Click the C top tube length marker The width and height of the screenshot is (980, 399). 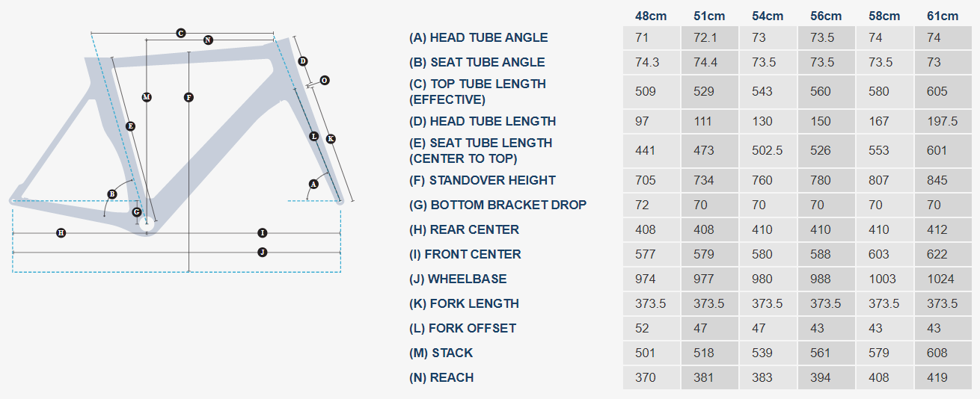click(181, 33)
